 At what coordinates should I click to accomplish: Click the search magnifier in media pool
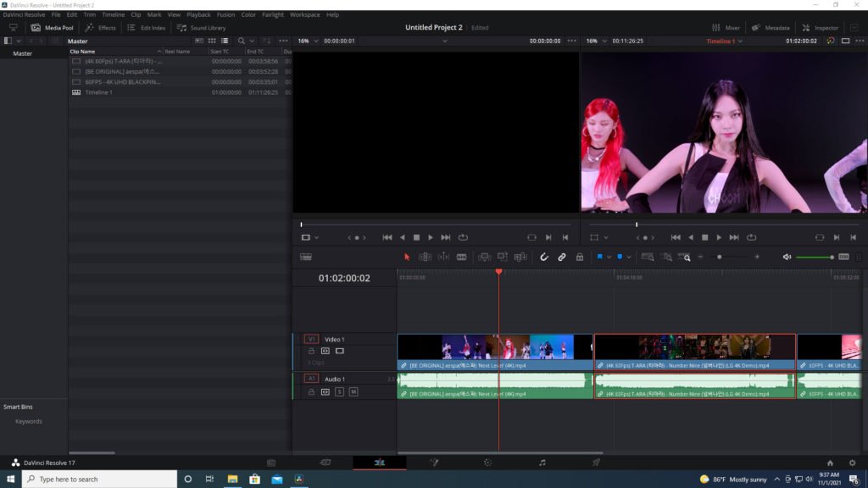pyautogui.click(x=242, y=41)
